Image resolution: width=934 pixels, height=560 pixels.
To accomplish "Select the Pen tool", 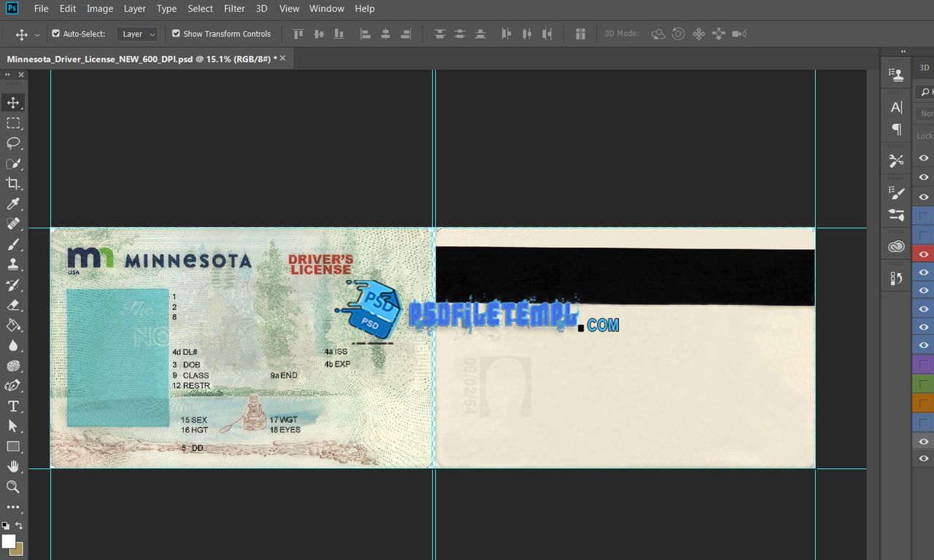I will (x=13, y=386).
